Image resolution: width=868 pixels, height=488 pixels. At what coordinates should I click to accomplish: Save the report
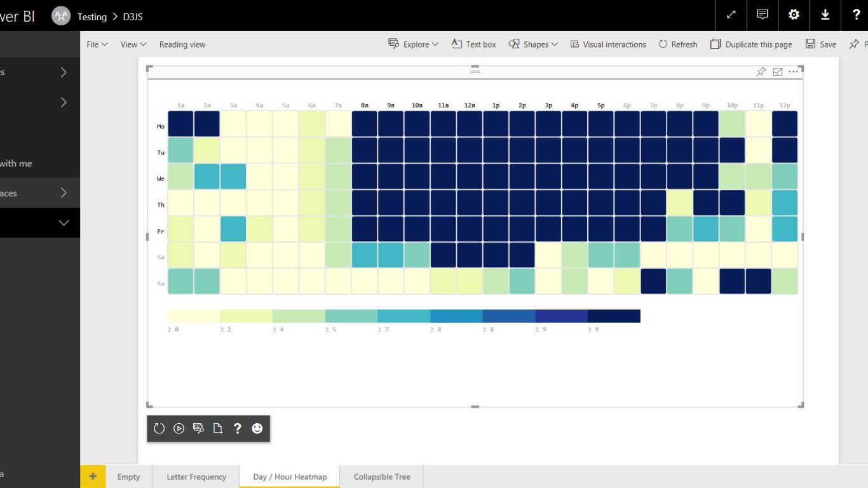820,44
